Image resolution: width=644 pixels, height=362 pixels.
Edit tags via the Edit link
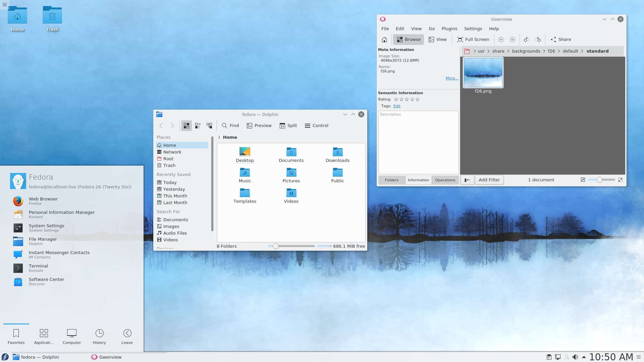pyautogui.click(x=397, y=106)
